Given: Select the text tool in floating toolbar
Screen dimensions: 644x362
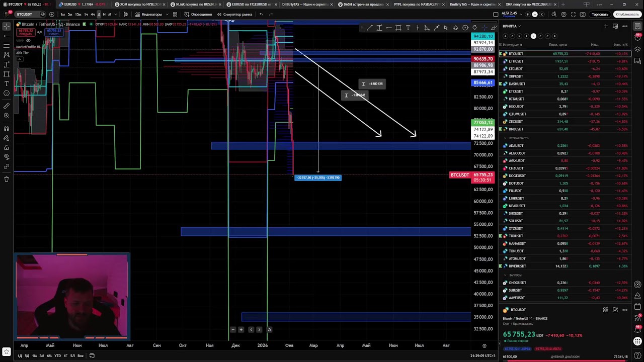Looking at the screenshot, I should pyautogui.click(x=408, y=28).
